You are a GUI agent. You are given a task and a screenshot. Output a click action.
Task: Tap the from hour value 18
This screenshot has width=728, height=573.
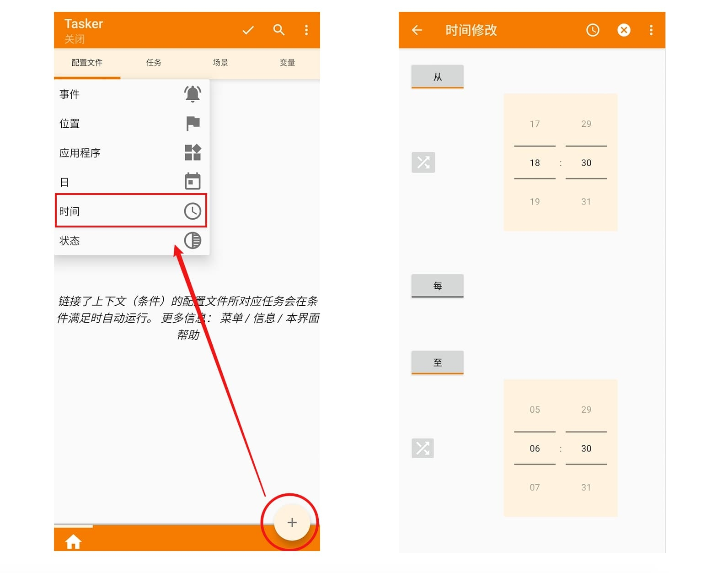point(535,163)
